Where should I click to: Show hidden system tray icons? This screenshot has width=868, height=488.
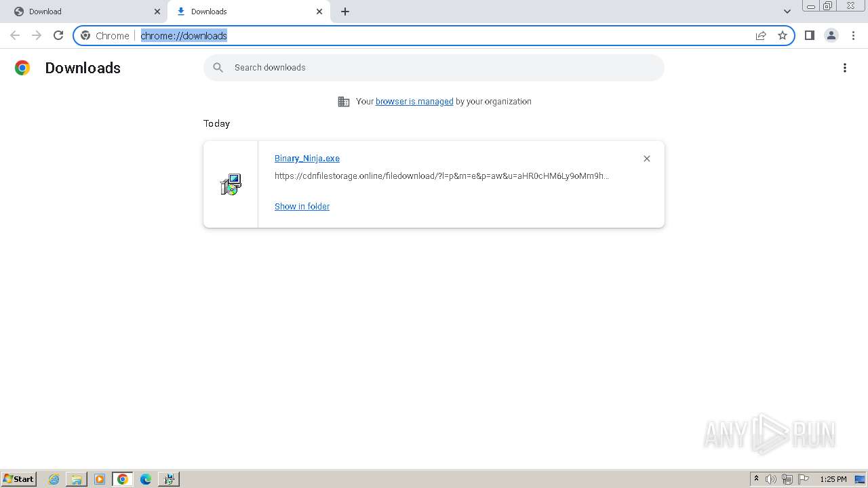pyautogui.click(x=757, y=479)
